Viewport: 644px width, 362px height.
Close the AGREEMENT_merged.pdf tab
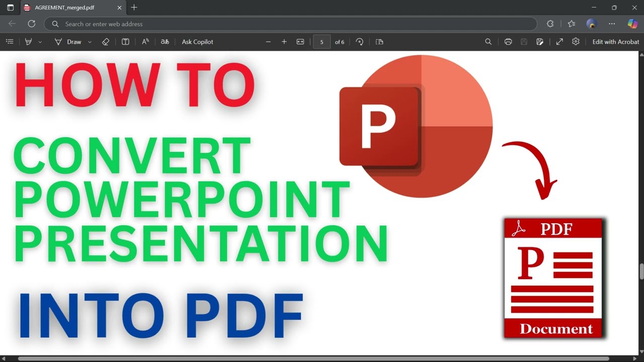click(119, 8)
